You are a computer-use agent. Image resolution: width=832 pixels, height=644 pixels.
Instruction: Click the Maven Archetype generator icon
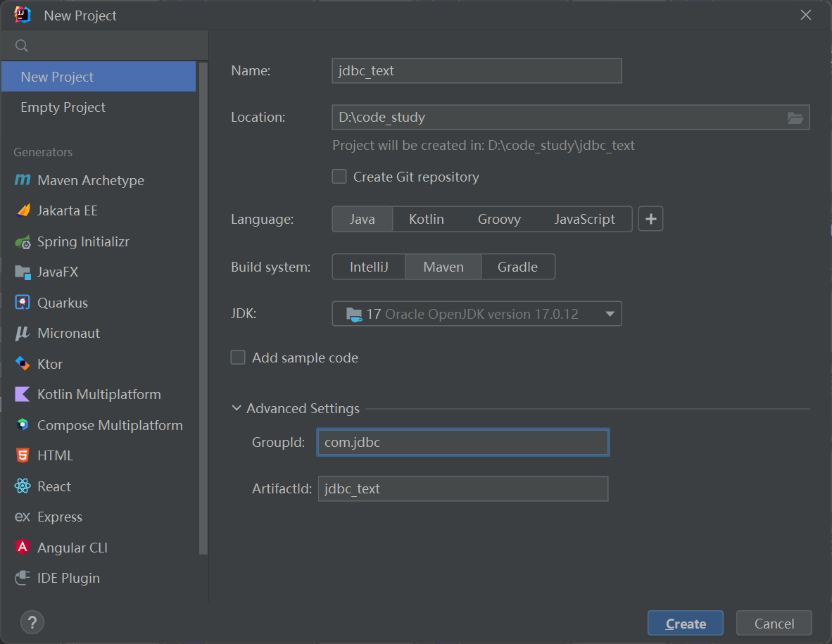(23, 180)
